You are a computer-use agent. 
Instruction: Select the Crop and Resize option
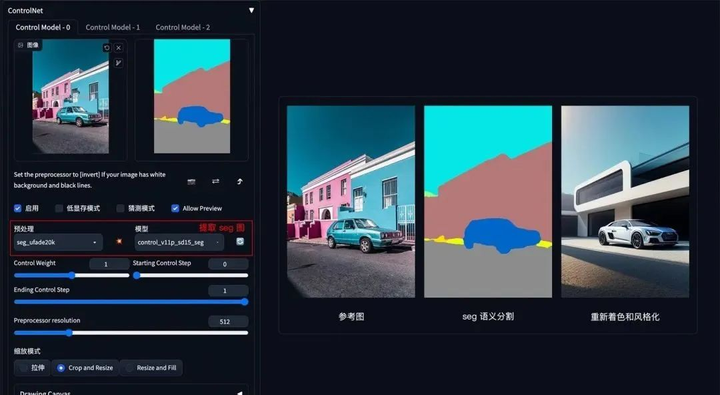tap(85, 368)
